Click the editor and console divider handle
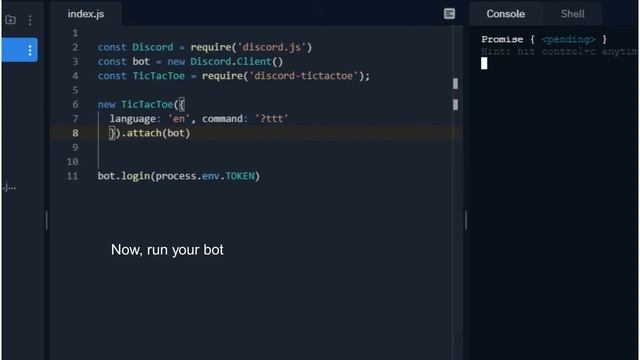Image resolution: width=640 pixels, height=360 pixels. (x=466, y=220)
